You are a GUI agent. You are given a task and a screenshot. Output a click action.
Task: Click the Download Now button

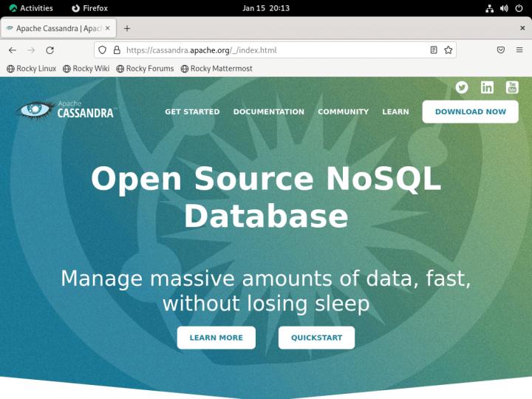tap(470, 112)
